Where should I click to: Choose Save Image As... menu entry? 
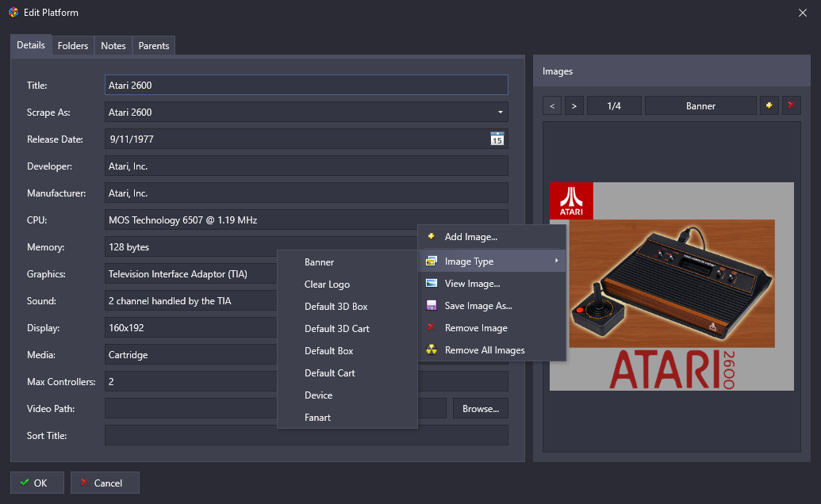pyautogui.click(x=492, y=306)
